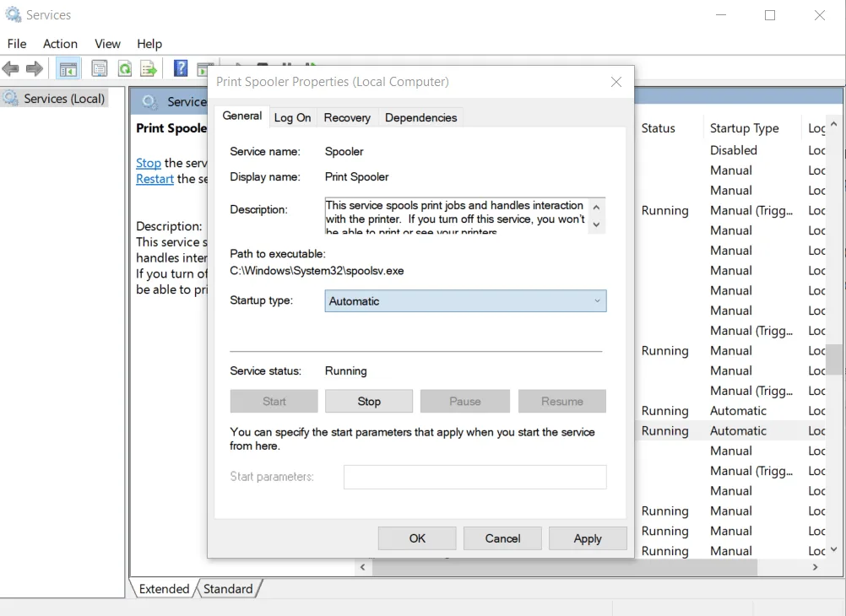Image resolution: width=846 pixels, height=616 pixels.
Task: Toggle the Show/Hide Console Tree icon
Action: click(68, 68)
